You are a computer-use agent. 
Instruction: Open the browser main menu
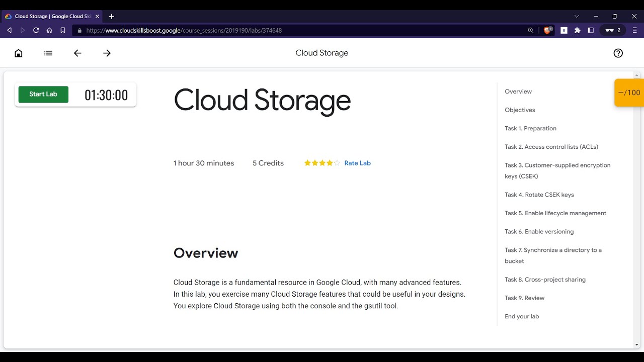click(x=634, y=30)
